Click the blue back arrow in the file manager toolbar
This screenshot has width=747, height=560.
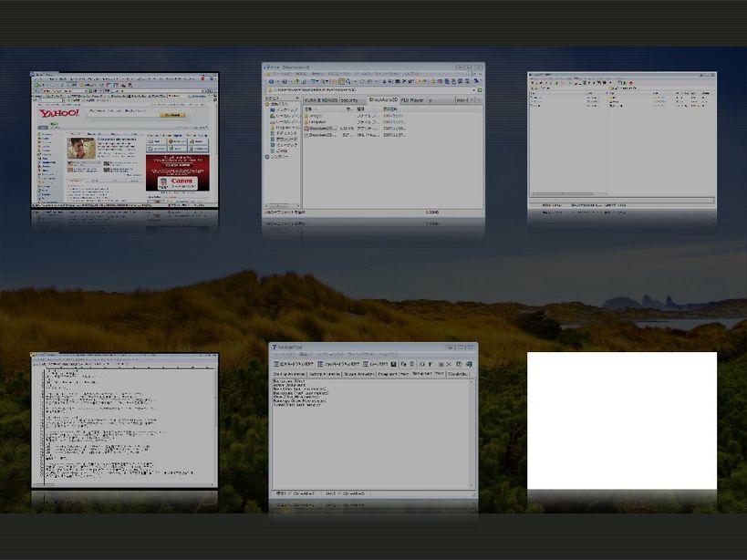(272, 81)
